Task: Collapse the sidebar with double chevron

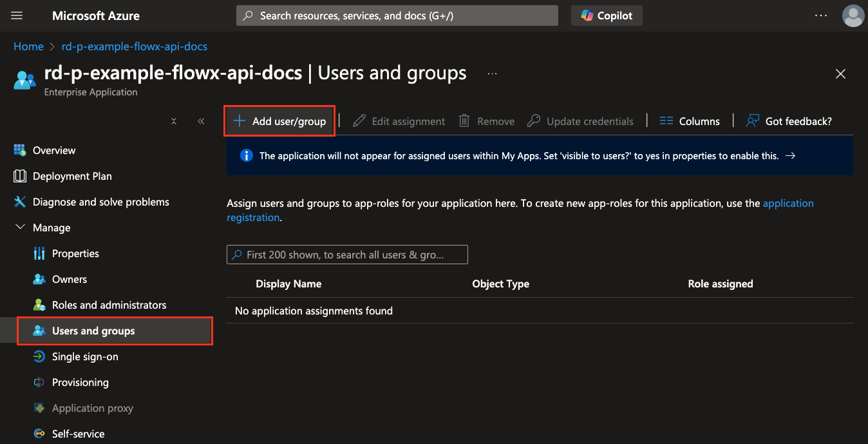Action: pos(201,121)
